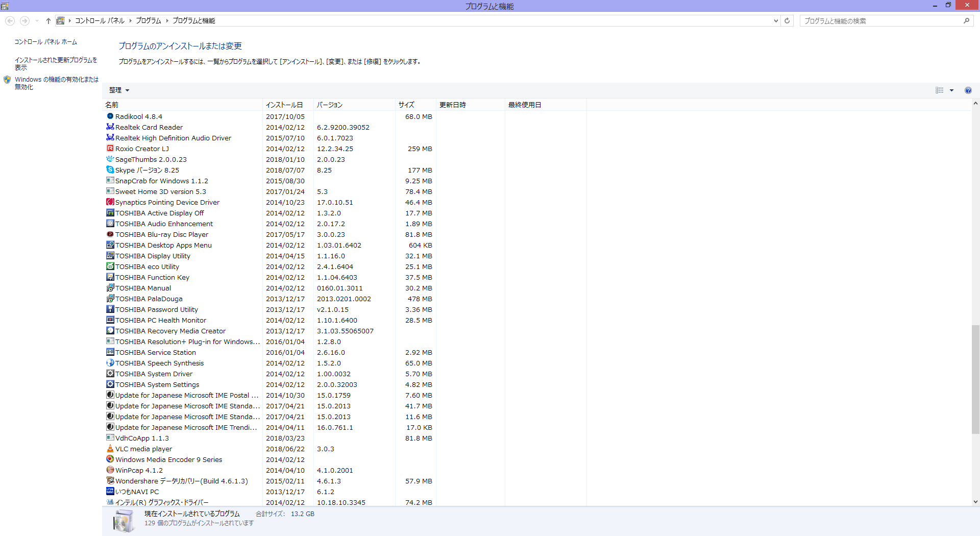Click the TOSHIBA Recovery Media Creator icon

(x=110, y=331)
